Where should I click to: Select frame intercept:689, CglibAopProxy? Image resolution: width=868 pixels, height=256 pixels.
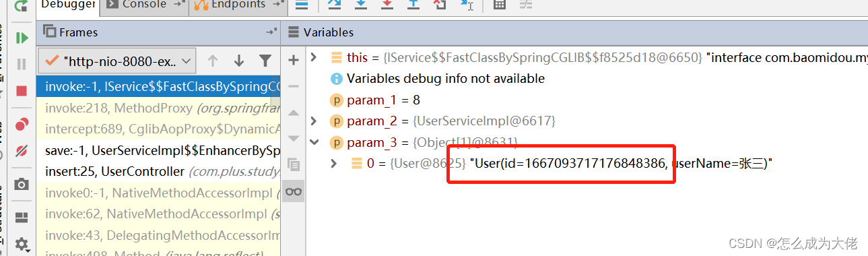[x=159, y=129]
